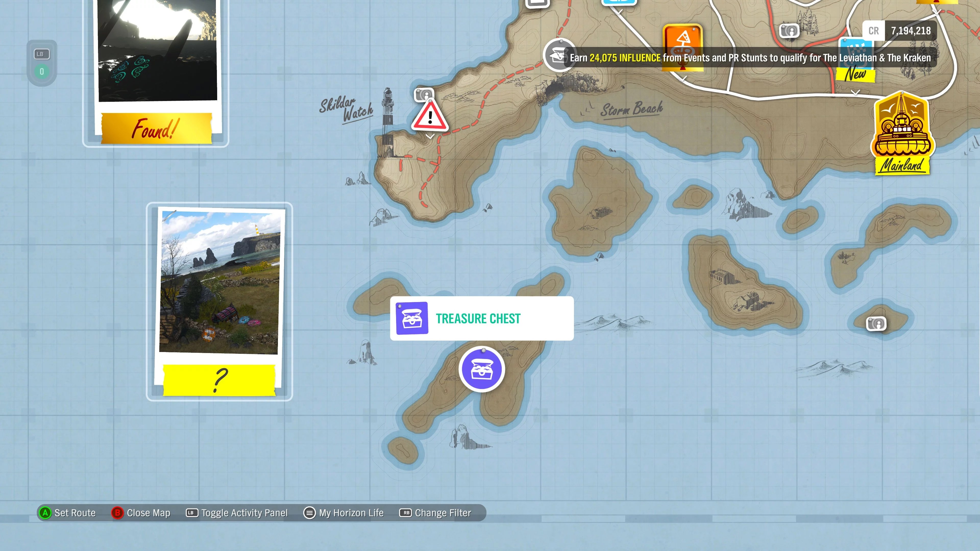Expand the chevron under the danger sign marker
This screenshot has height=551, width=980.
(x=430, y=136)
